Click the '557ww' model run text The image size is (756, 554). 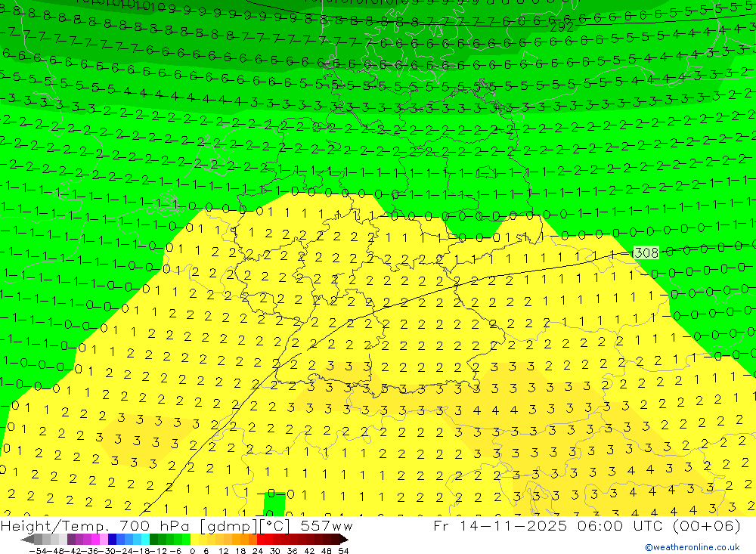pyautogui.click(x=327, y=526)
